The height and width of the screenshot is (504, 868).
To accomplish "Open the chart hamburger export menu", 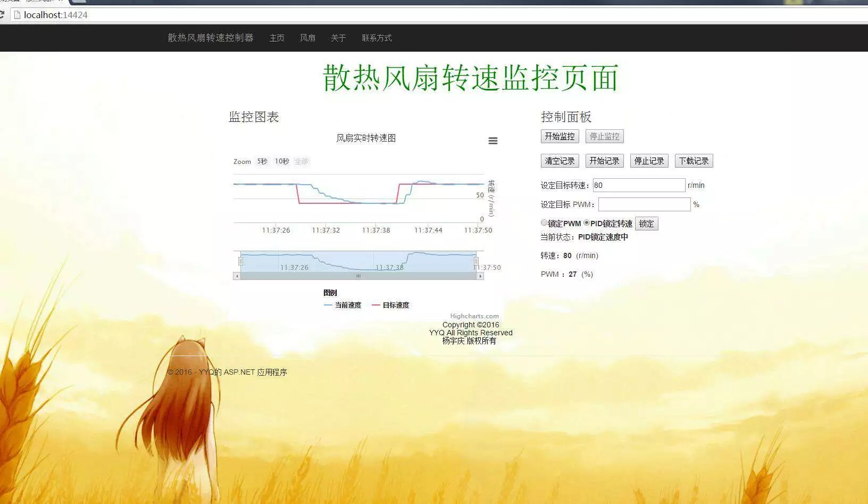I will (x=493, y=141).
